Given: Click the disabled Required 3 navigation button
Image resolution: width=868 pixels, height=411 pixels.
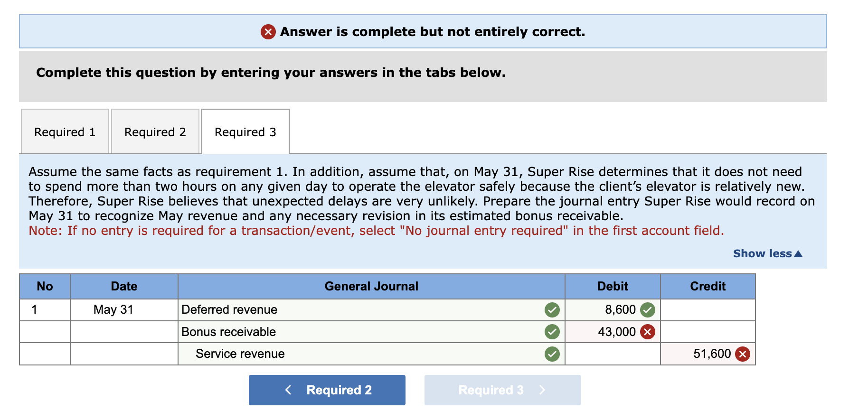Looking at the screenshot, I should pos(502,390).
